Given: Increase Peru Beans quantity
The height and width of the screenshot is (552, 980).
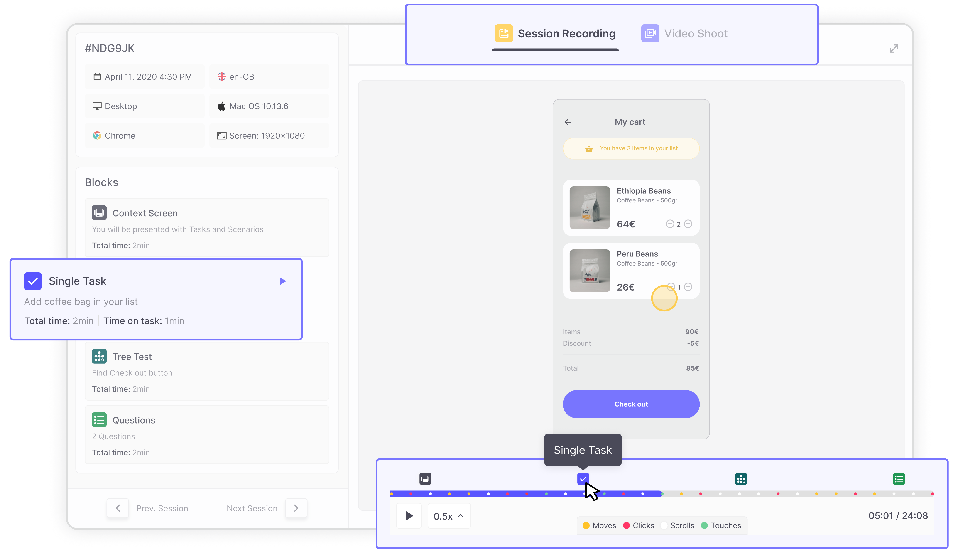Looking at the screenshot, I should coord(688,287).
